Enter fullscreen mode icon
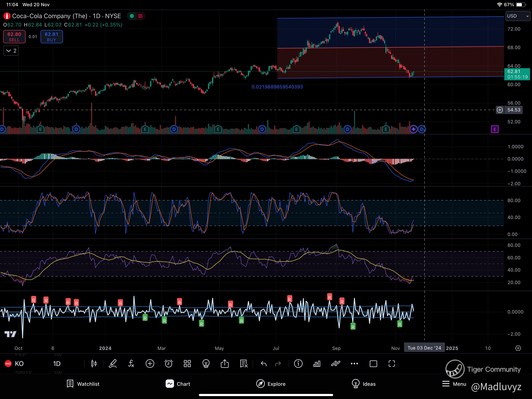 click(x=392, y=364)
